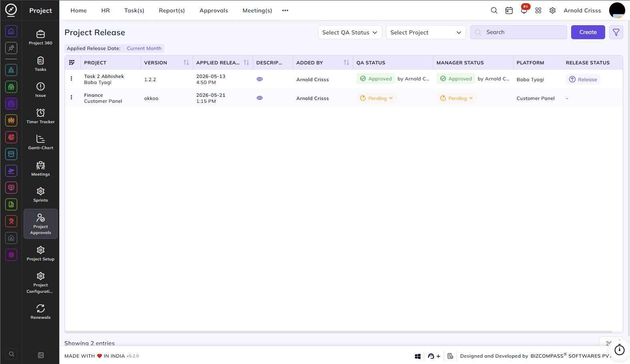Open Renewals in the sidebar
Image resolution: width=630 pixels, height=364 pixels.
(x=40, y=312)
